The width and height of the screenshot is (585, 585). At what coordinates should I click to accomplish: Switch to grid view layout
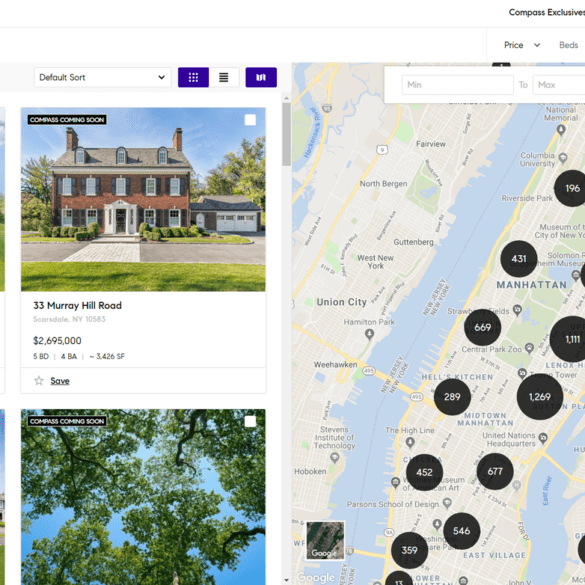coord(193,77)
